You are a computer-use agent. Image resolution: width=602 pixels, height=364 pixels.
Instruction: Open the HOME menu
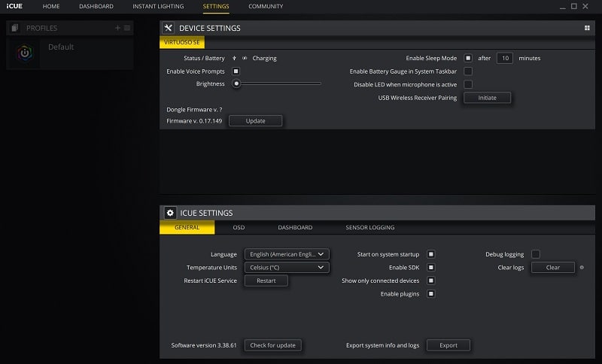coord(51,6)
